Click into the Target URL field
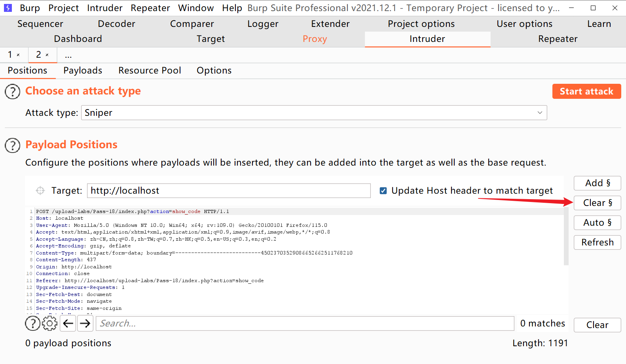Image resolution: width=626 pixels, height=364 pixels. click(229, 190)
